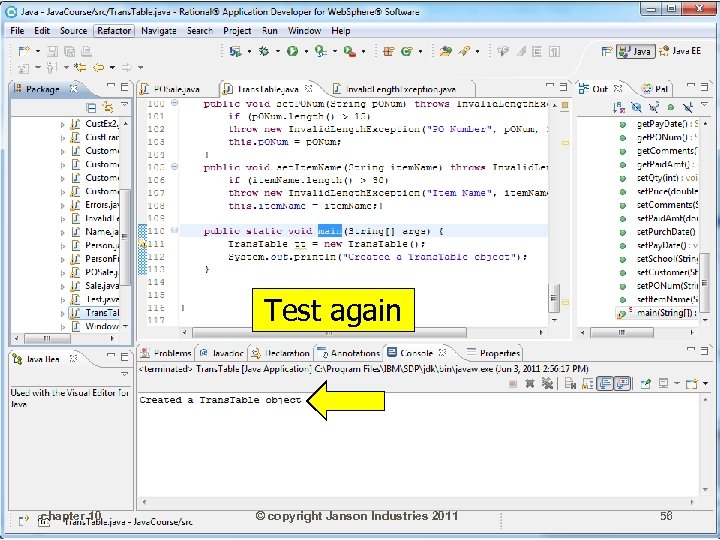Open the File menu
The image size is (720, 540).
tap(17, 31)
